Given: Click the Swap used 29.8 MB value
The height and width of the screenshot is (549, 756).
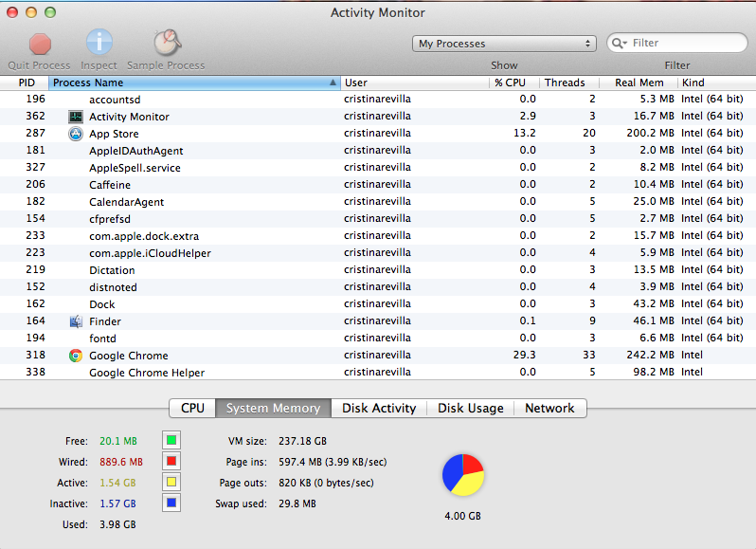Looking at the screenshot, I should [x=297, y=503].
